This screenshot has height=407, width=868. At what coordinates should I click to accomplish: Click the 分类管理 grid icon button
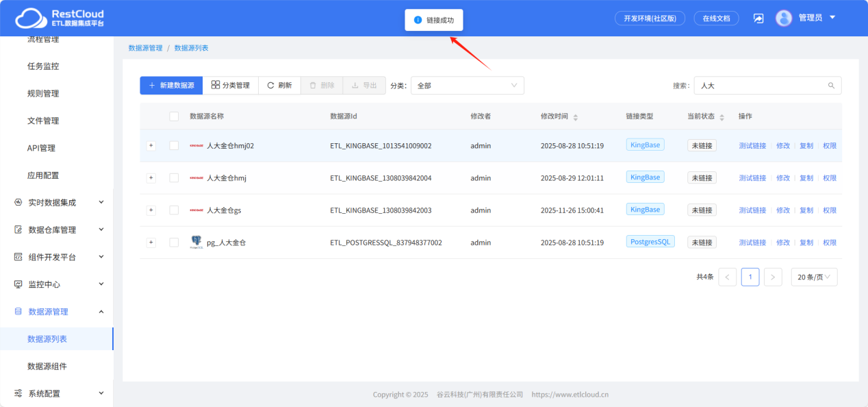point(230,86)
